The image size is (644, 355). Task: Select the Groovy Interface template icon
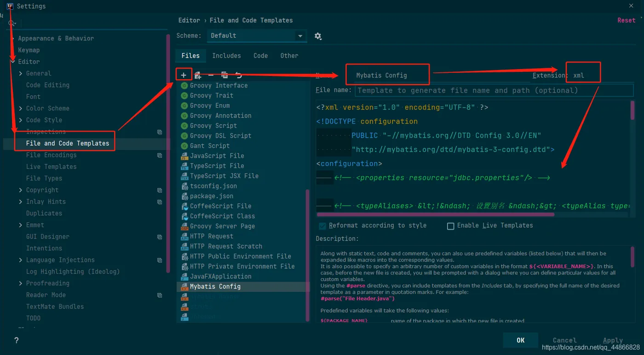coord(184,86)
